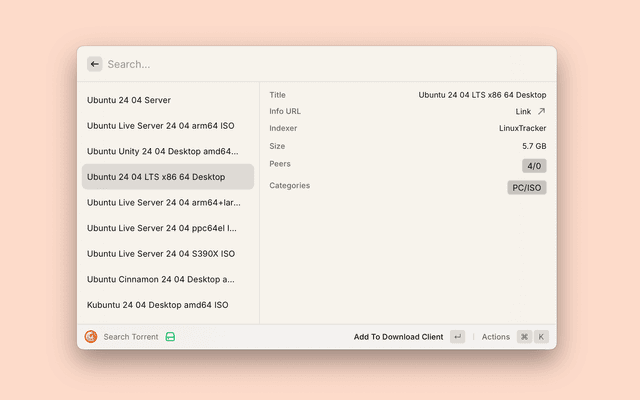The image size is (640, 400).
Task: Select Ubuntu Live Server ppc64el result
Action: pos(167,228)
